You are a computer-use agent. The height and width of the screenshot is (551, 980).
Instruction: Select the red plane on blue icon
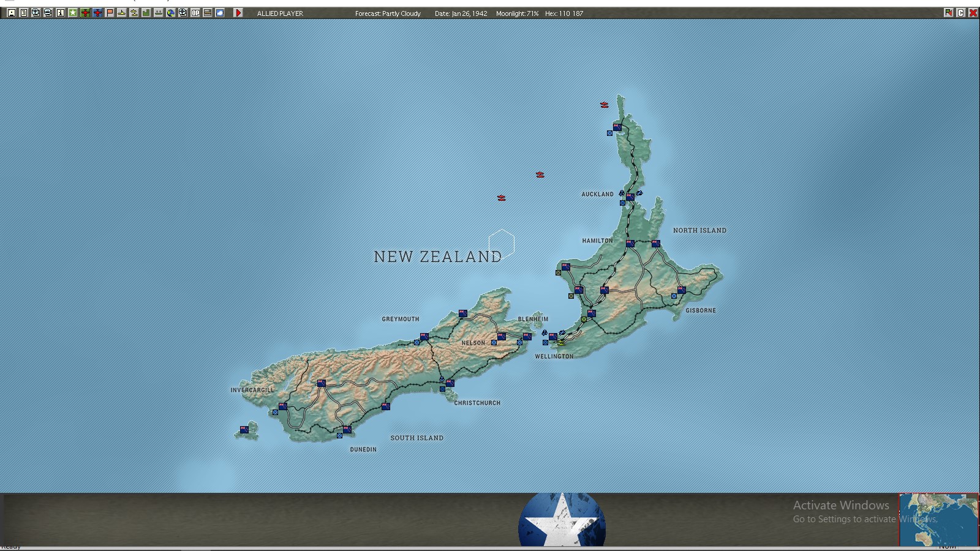[x=97, y=13]
